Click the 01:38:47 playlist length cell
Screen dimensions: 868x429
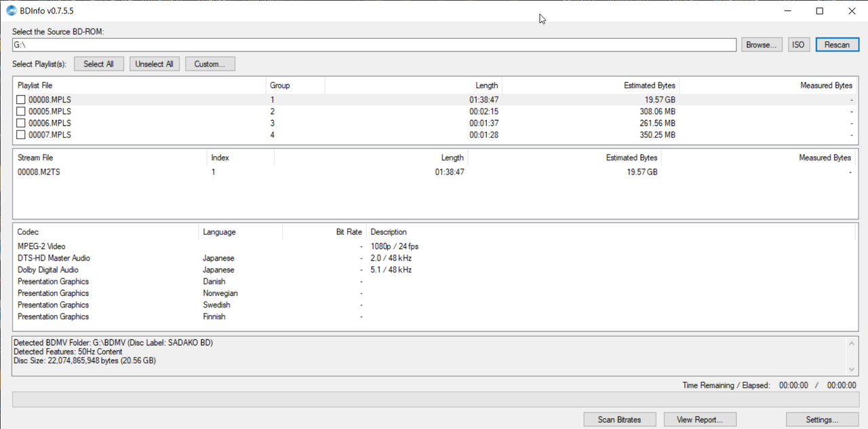coord(484,100)
